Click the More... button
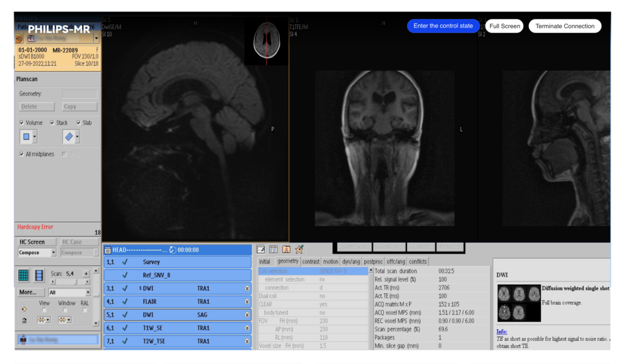The height and width of the screenshot is (364, 625). tap(31, 292)
